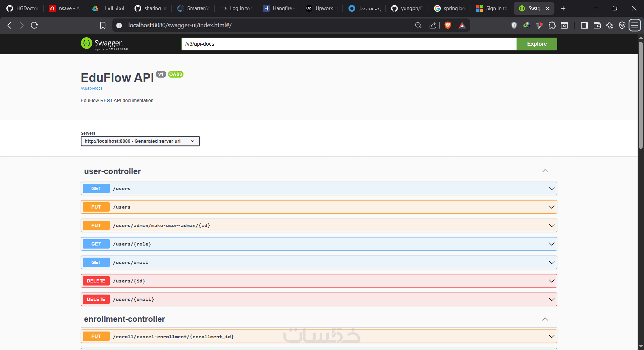Viewport: 644px width, 350px height.
Task: Reload the Swagger page
Action: (x=34, y=25)
